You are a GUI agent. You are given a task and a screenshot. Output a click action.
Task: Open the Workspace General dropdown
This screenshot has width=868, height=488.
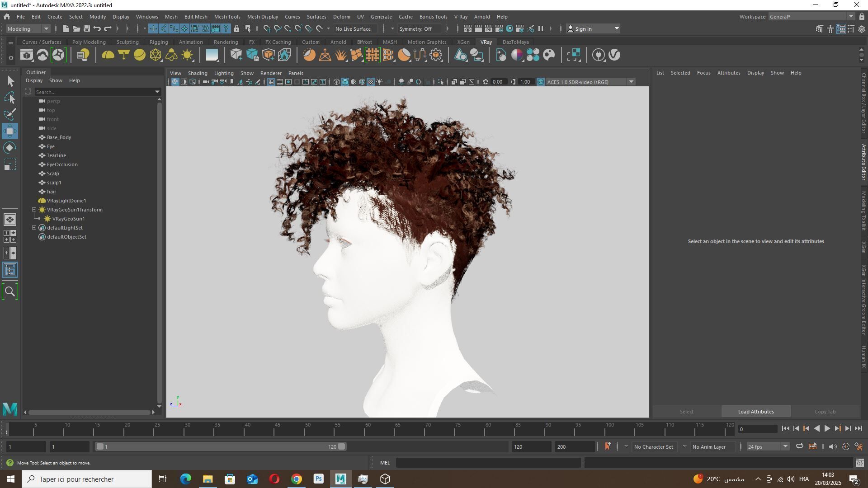(x=811, y=17)
